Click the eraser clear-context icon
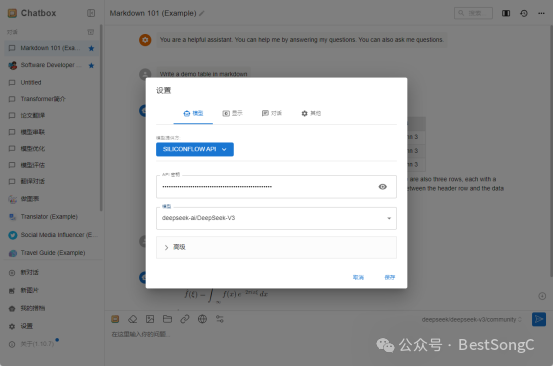 tap(133, 319)
